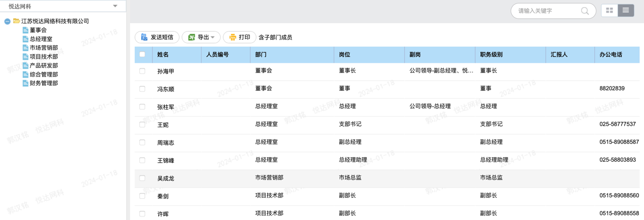
Task: Click 含子部门成员 link
Action: (275, 38)
